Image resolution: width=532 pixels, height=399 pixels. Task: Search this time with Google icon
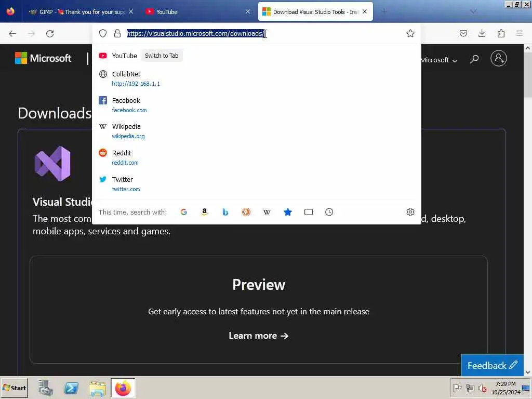[184, 212]
